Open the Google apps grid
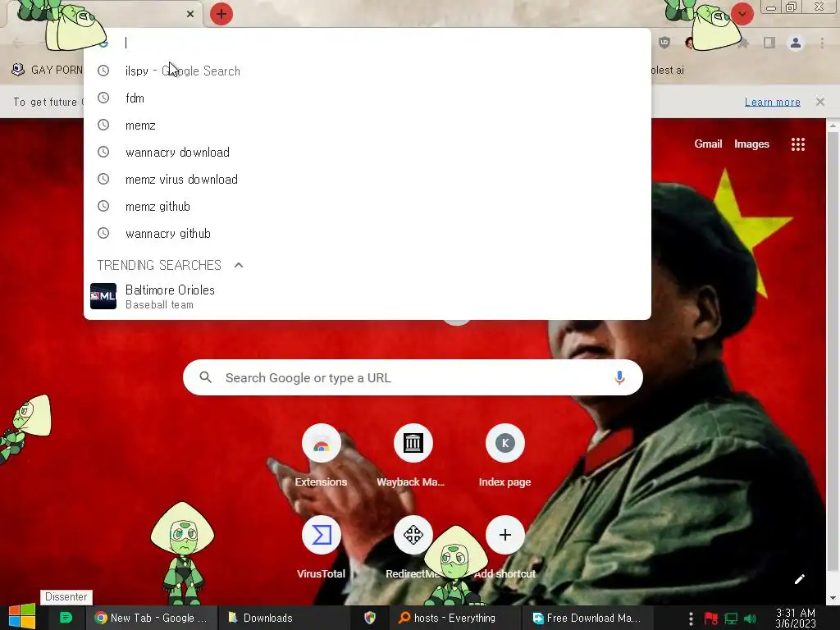Image resolution: width=840 pixels, height=630 pixels. tap(797, 144)
